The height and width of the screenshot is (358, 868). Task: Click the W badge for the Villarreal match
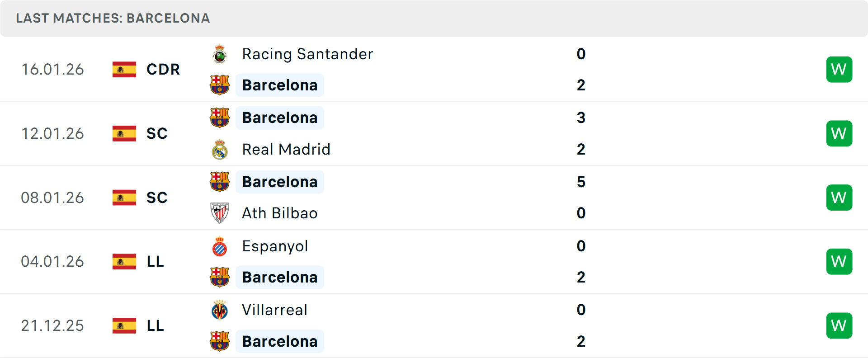(x=839, y=325)
